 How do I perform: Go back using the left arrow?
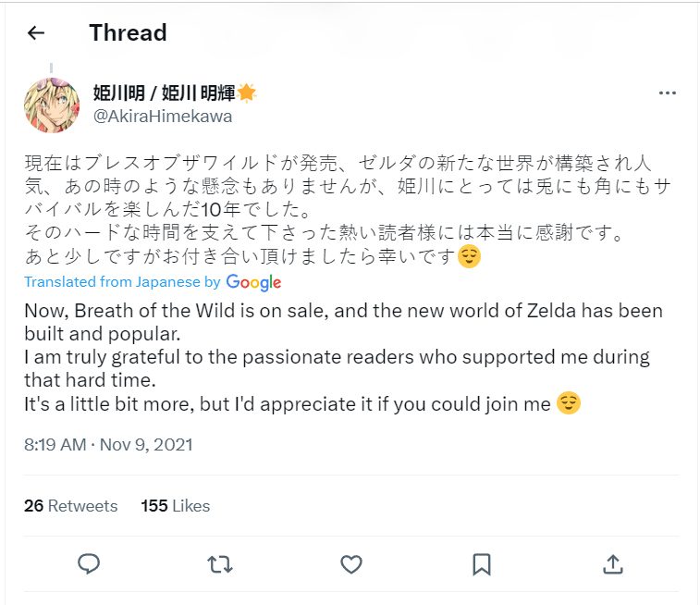(36, 33)
